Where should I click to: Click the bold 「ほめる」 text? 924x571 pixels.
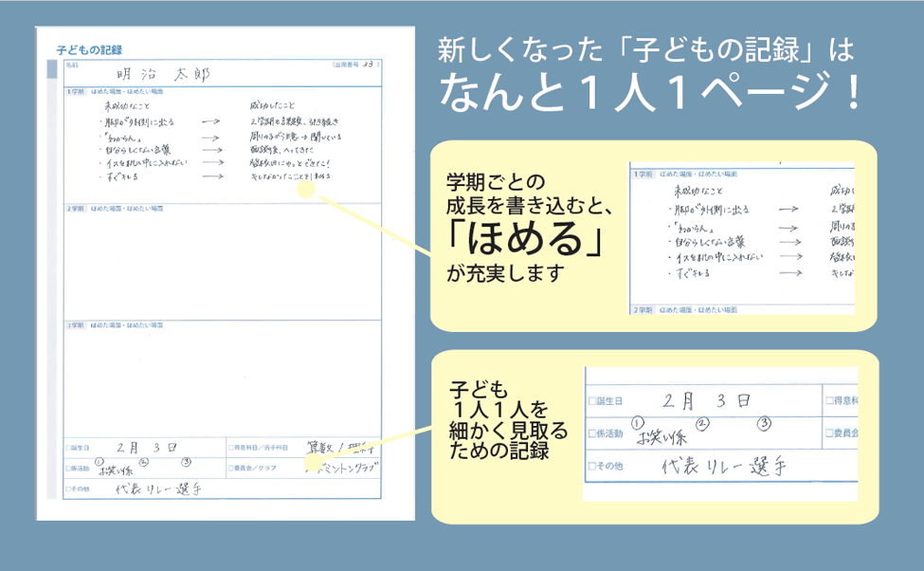(x=524, y=238)
